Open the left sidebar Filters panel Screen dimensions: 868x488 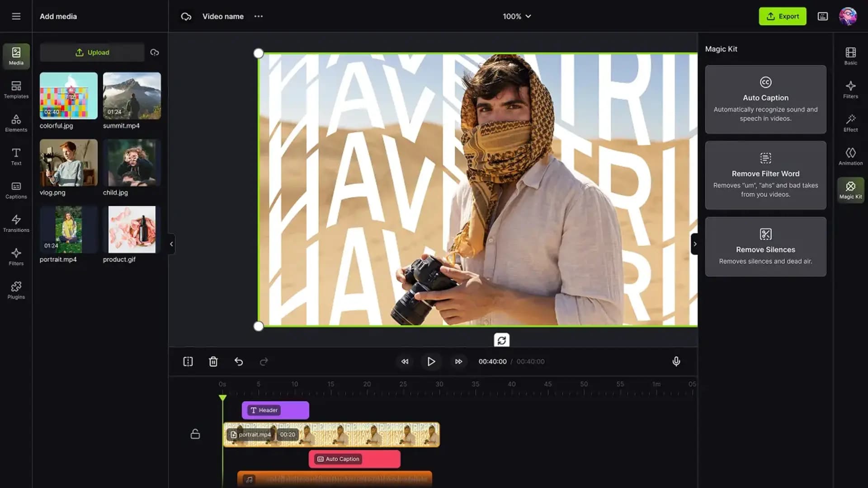[16, 257]
